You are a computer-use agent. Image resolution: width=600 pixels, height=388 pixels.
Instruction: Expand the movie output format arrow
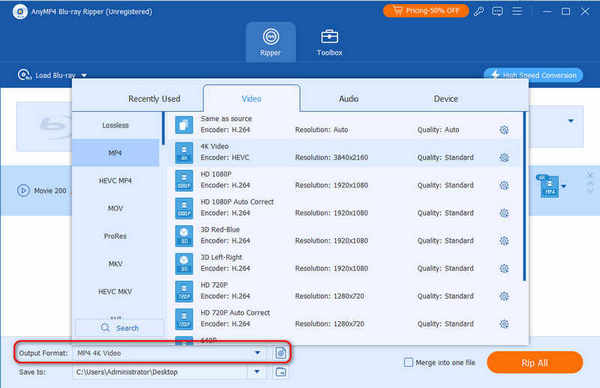pyautogui.click(x=564, y=187)
